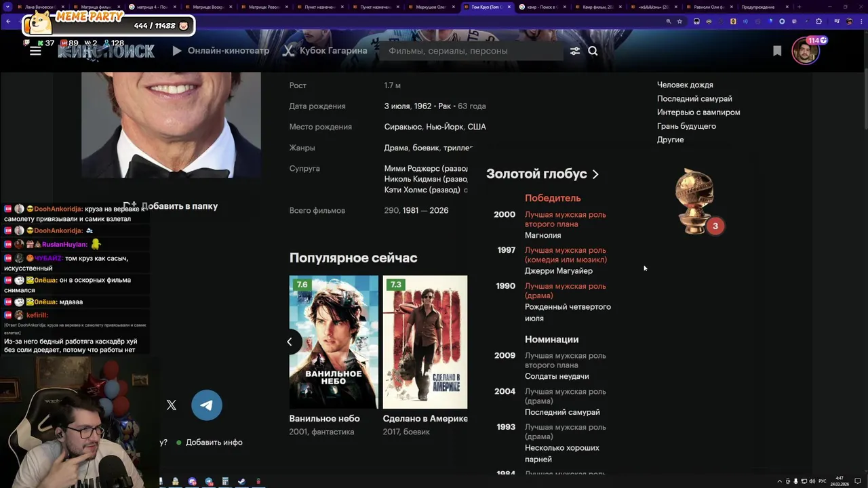Click the боевик genre link
The image size is (868, 488).
(x=425, y=148)
